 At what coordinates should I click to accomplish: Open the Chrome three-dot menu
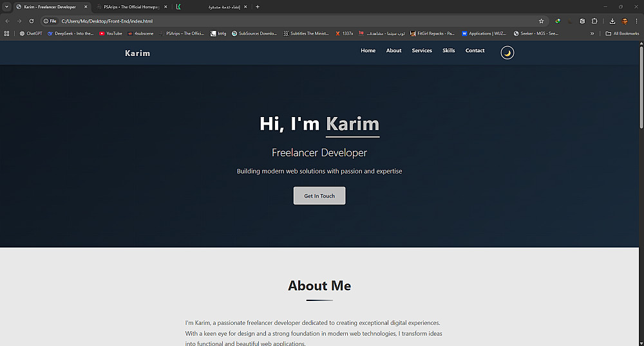637,21
